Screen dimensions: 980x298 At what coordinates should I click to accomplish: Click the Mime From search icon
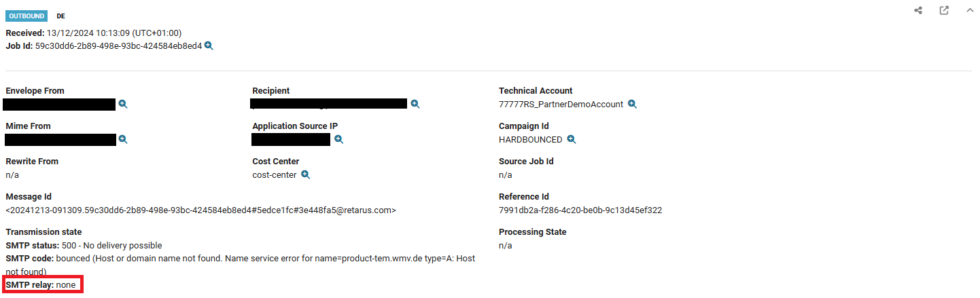point(123,139)
